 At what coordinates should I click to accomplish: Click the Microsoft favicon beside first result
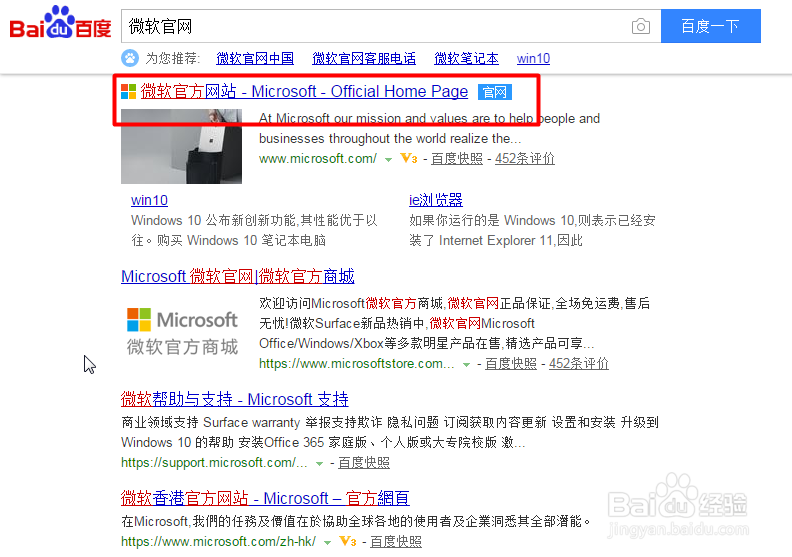pos(128,91)
